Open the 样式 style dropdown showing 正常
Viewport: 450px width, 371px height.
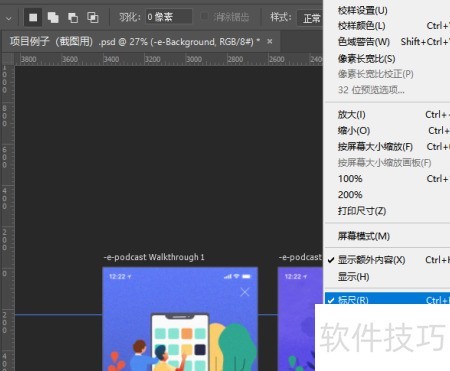(310, 18)
